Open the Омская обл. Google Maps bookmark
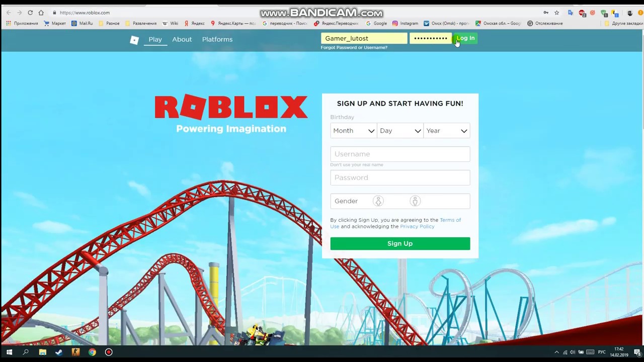Image resolution: width=644 pixels, height=362 pixels. (498, 23)
